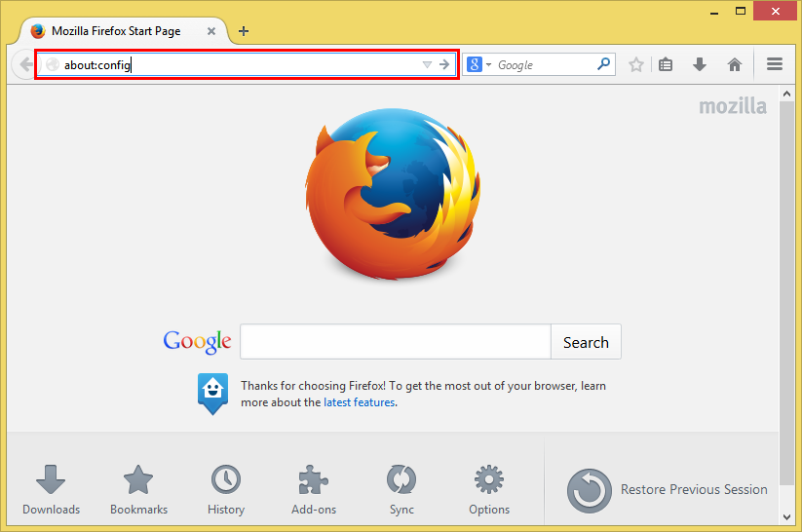Open Options from the bottom launcher
Screen dimensions: 802x532
click(x=489, y=489)
